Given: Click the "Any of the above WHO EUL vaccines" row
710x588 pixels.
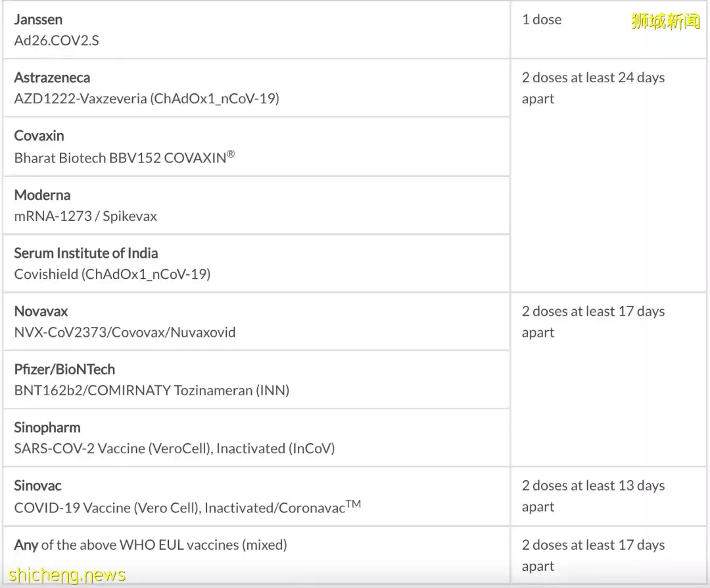Looking at the screenshot, I should pos(151,545).
